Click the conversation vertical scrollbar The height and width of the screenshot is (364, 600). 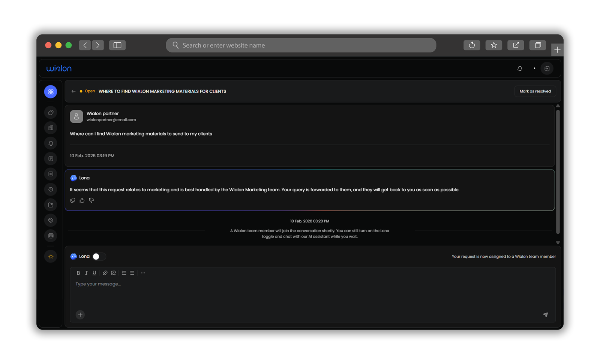point(558,172)
